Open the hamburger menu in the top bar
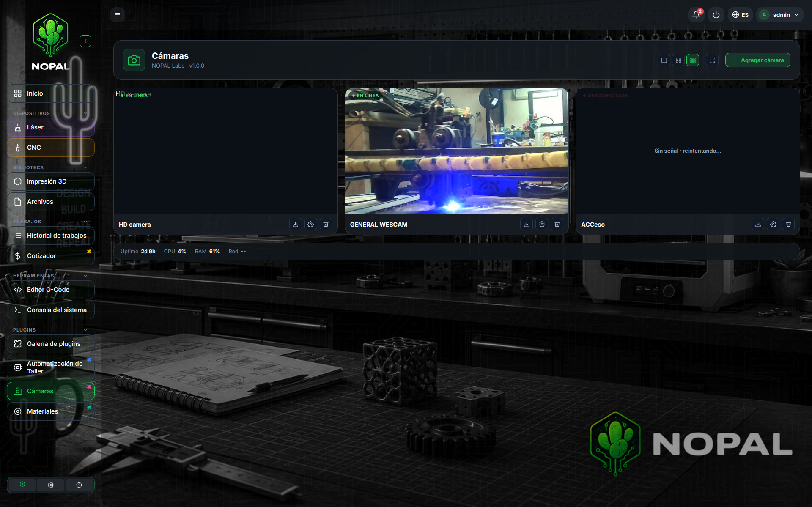Viewport: 812px width, 507px height. [x=118, y=15]
